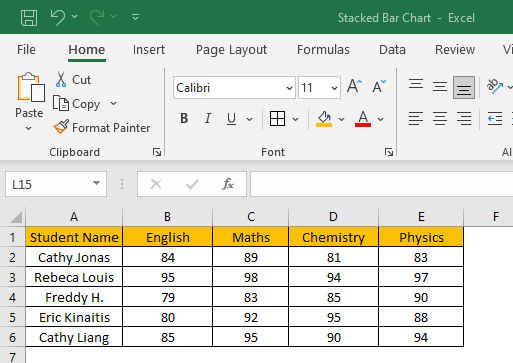Toggle Bottom Align icon

pos(464,87)
